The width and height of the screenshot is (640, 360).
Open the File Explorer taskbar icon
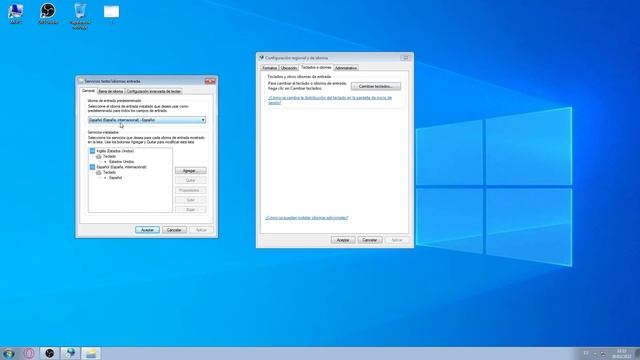[x=91, y=353]
